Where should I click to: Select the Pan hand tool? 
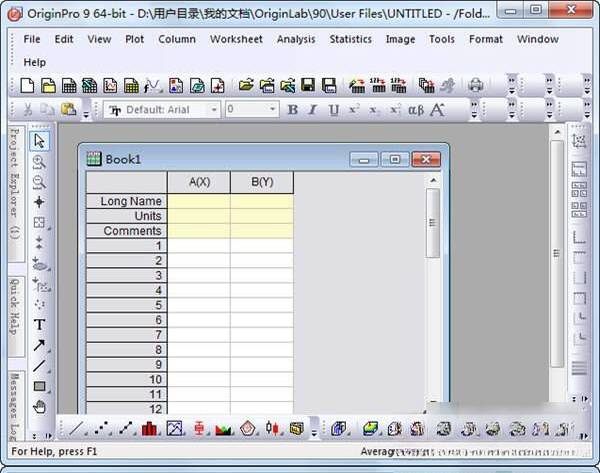[39, 407]
